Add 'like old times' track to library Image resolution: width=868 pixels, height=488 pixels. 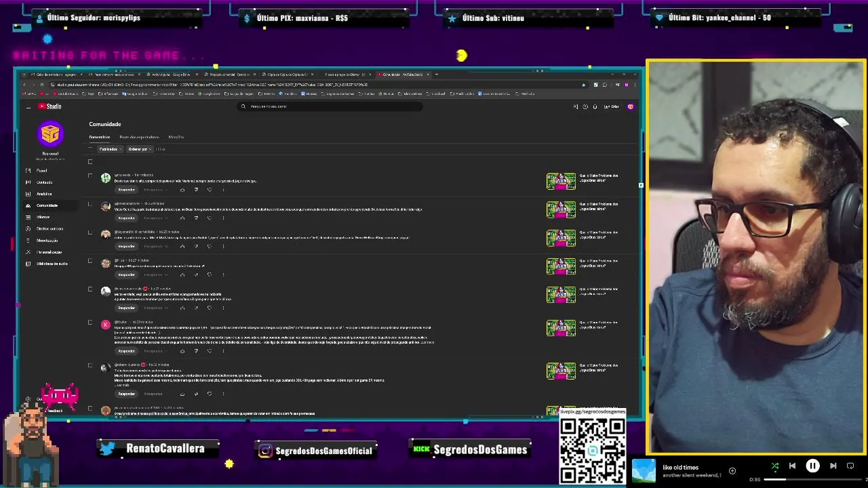(x=732, y=470)
